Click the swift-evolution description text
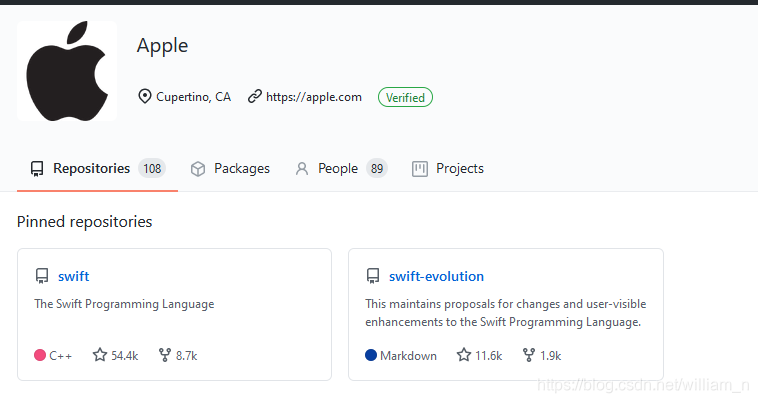 [506, 313]
